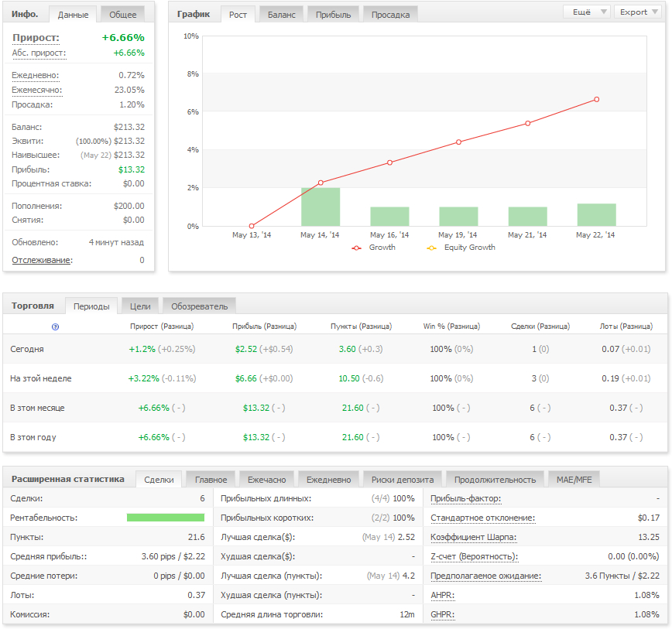Toggle the Equity Growth legend marker

[431, 248]
